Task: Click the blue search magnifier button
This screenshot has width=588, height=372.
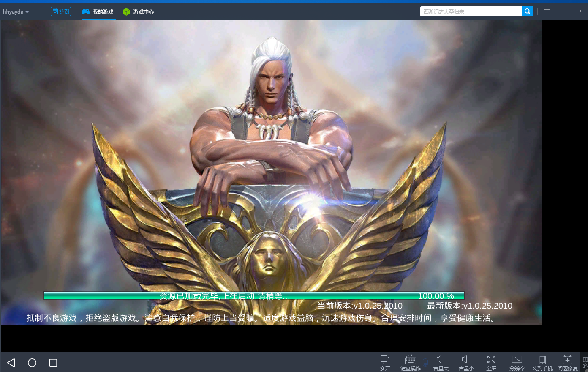Action: point(528,11)
